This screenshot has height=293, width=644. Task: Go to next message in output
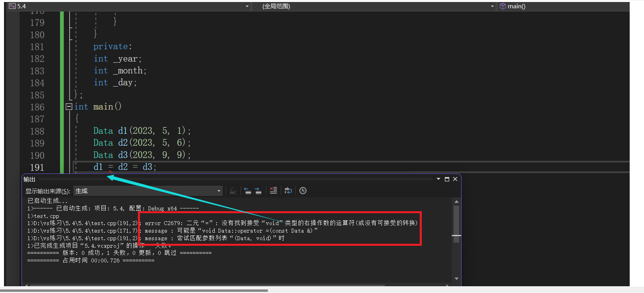(x=258, y=191)
